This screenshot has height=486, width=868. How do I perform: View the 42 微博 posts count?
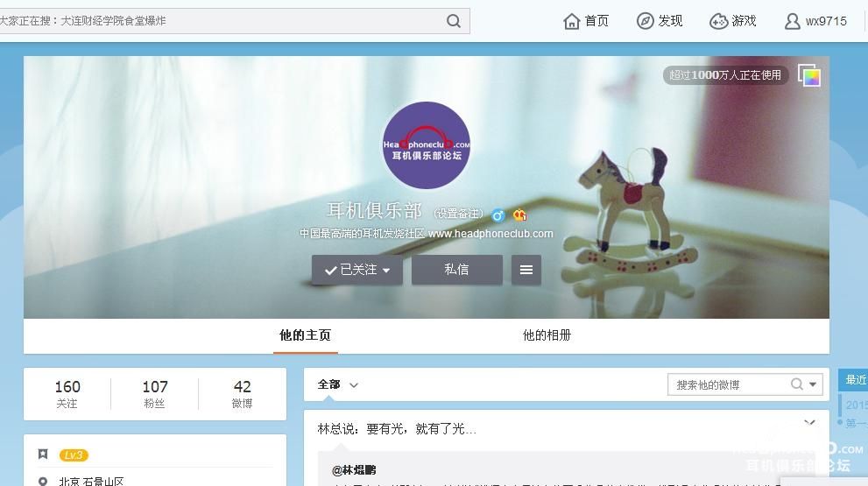pos(242,393)
